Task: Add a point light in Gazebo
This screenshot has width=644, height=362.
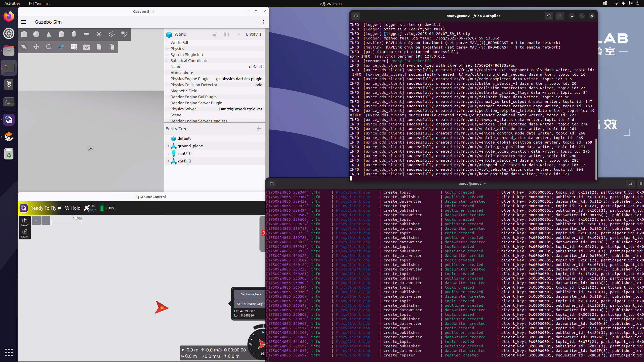Action: click(99, 34)
